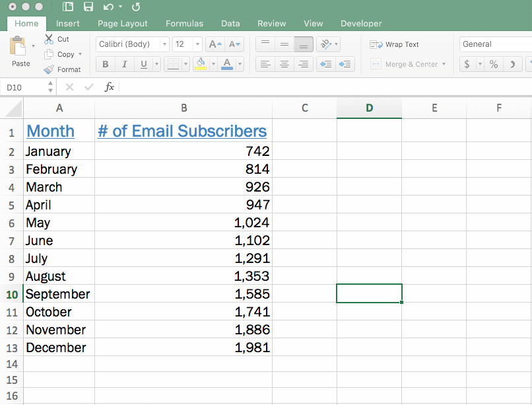
Task: Click the Cut scissors icon
Action: tap(50, 39)
